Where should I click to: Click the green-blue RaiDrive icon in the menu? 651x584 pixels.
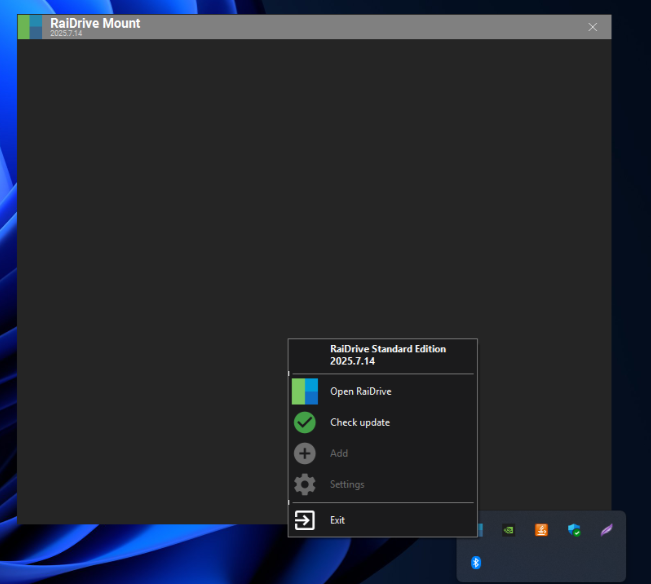point(305,391)
